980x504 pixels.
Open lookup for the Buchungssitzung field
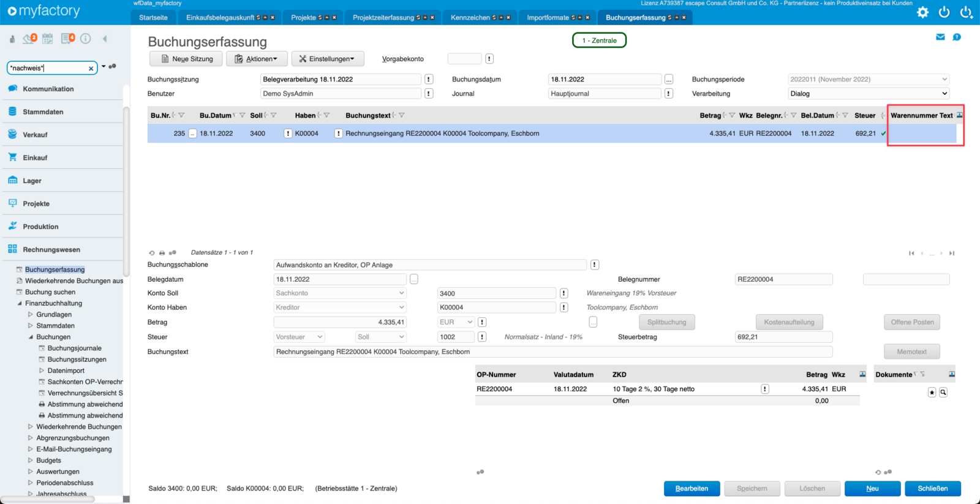click(x=429, y=79)
